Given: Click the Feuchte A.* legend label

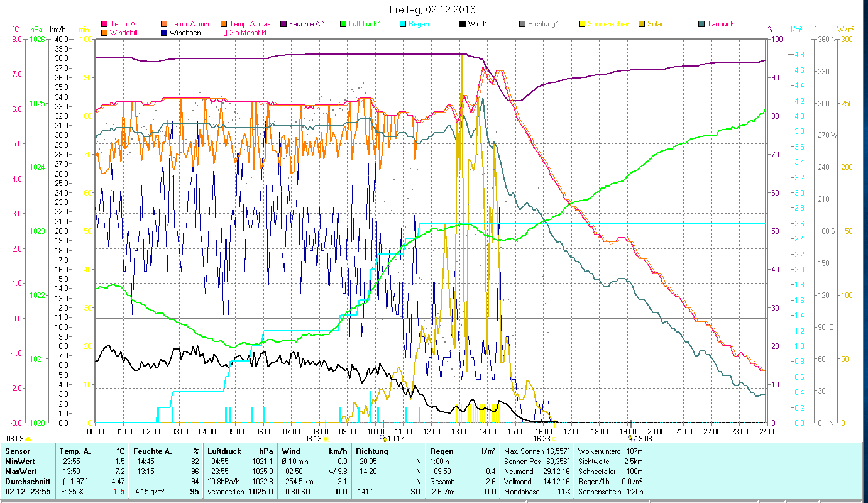Looking at the screenshot, I should (307, 24).
